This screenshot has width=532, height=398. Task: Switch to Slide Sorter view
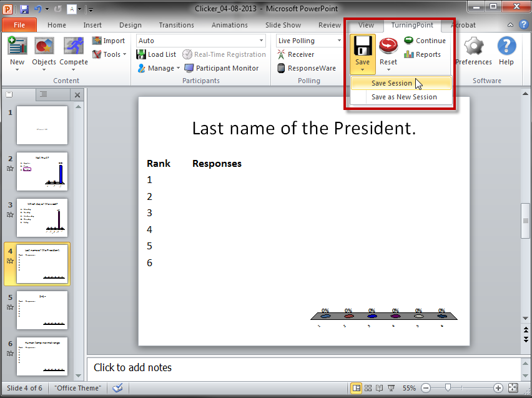[x=368, y=388]
